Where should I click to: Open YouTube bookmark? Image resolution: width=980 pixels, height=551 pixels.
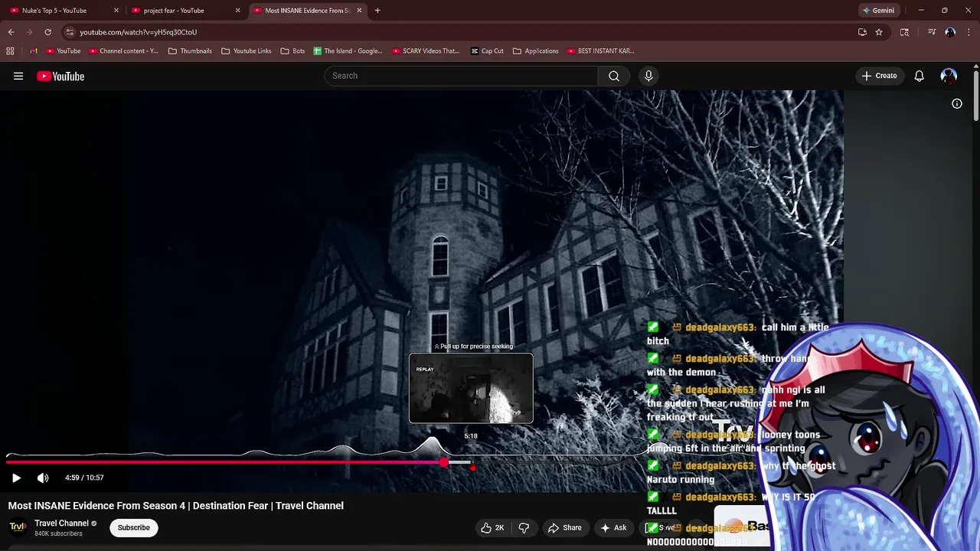pos(63,51)
